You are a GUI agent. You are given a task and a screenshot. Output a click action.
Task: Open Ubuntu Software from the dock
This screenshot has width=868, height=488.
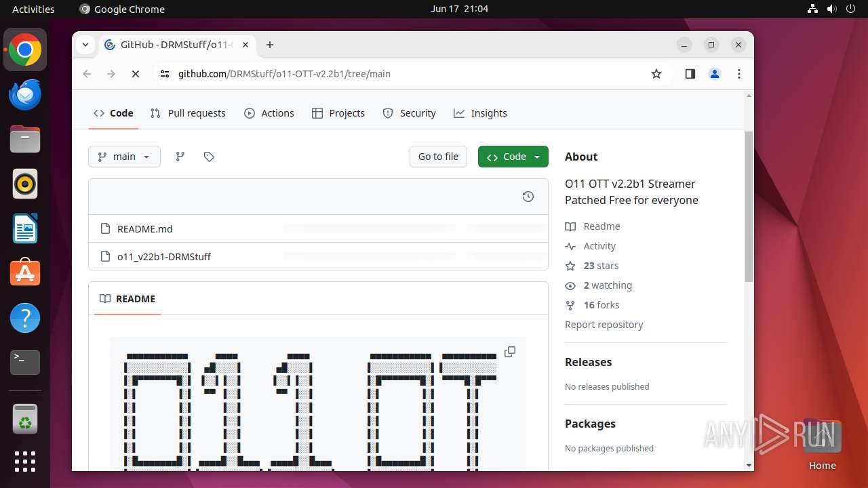point(25,273)
